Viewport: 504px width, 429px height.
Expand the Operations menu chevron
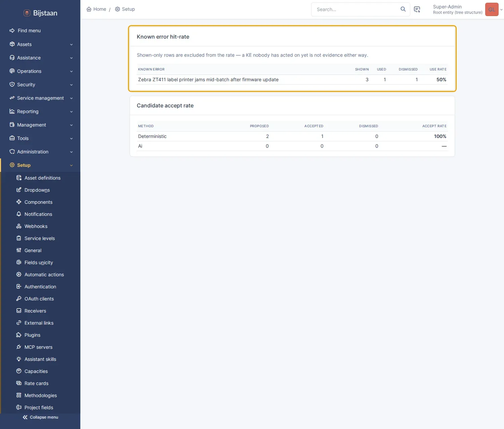pyautogui.click(x=71, y=71)
